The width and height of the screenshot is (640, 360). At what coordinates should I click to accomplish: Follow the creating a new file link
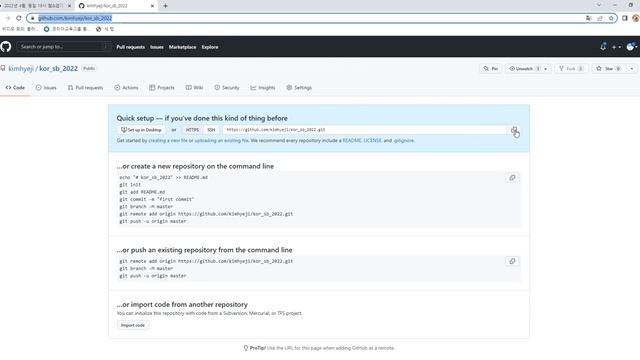[x=168, y=140]
